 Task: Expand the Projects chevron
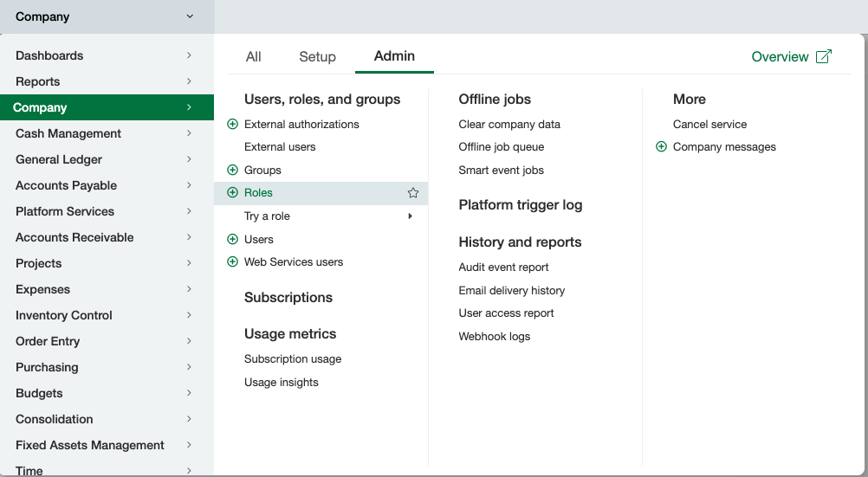[x=189, y=263]
